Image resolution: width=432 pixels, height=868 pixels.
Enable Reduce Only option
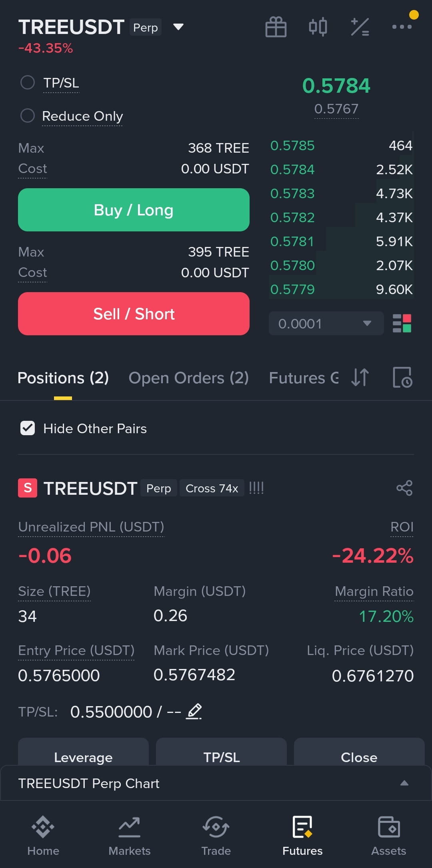pos(28,116)
